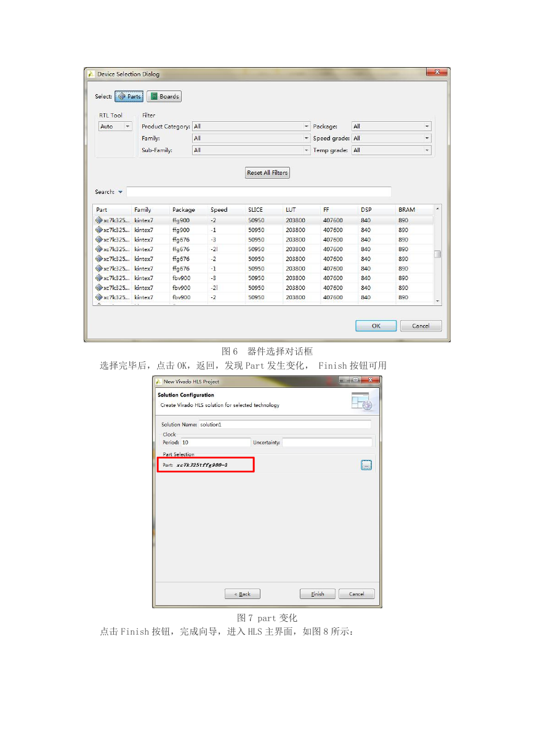Focus the Solution Name field

[x=285, y=424]
